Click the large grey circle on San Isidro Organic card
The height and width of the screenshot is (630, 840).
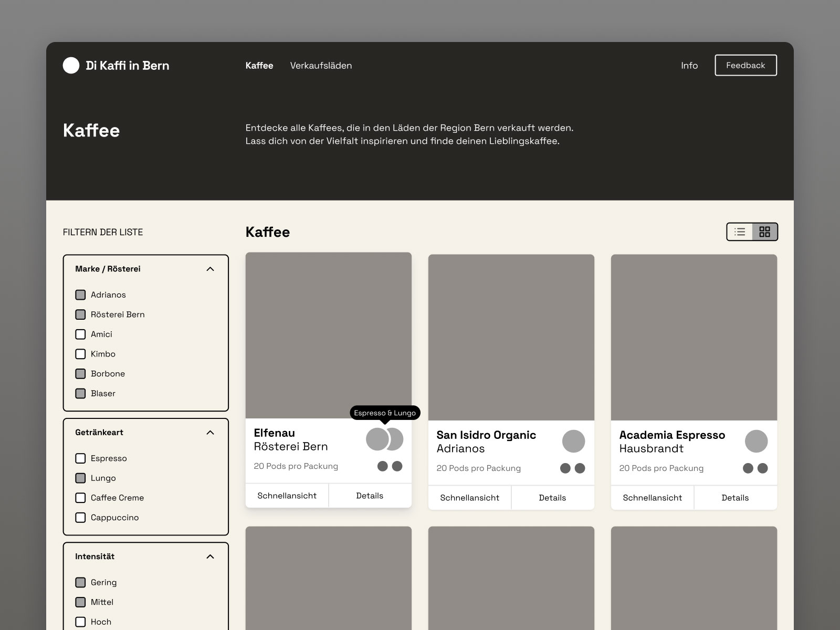click(573, 441)
